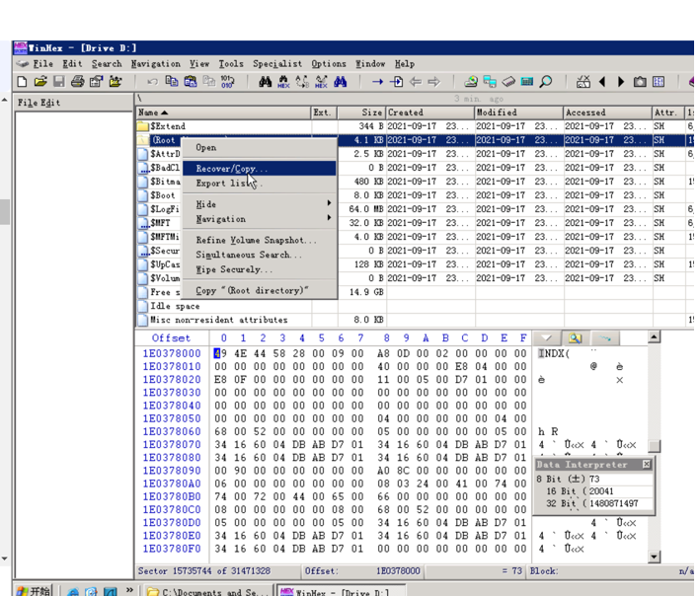Click the hex view scrollbar thumb
700x596 pixels.
654,446
